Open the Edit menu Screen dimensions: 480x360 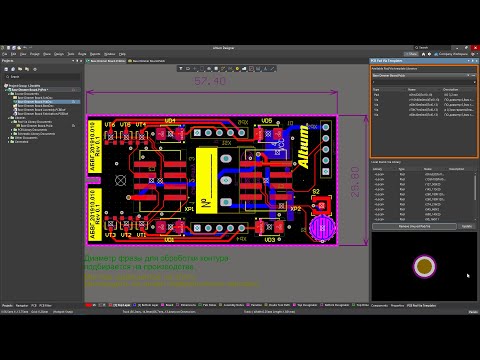click(14, 54)
